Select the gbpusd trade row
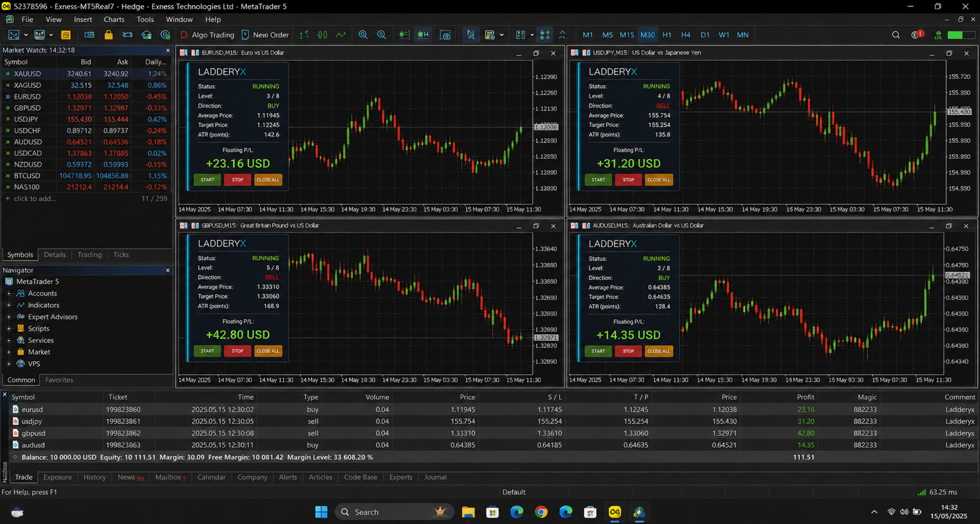 click(493, 433)
